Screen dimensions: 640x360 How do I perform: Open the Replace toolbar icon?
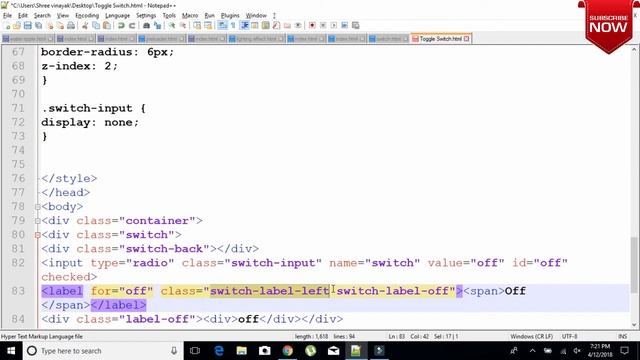tap(157, 25)
